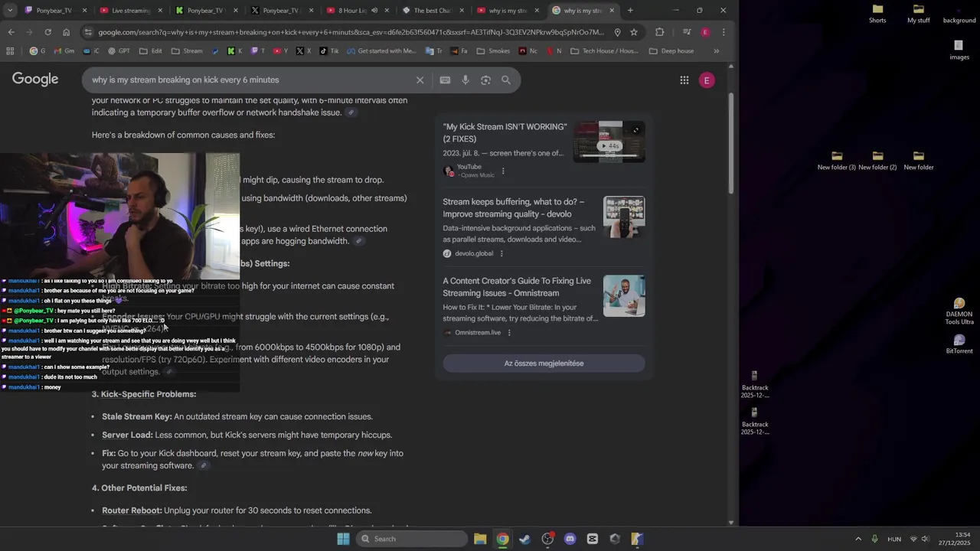Open the Google account avatar E

pos(707,80)
